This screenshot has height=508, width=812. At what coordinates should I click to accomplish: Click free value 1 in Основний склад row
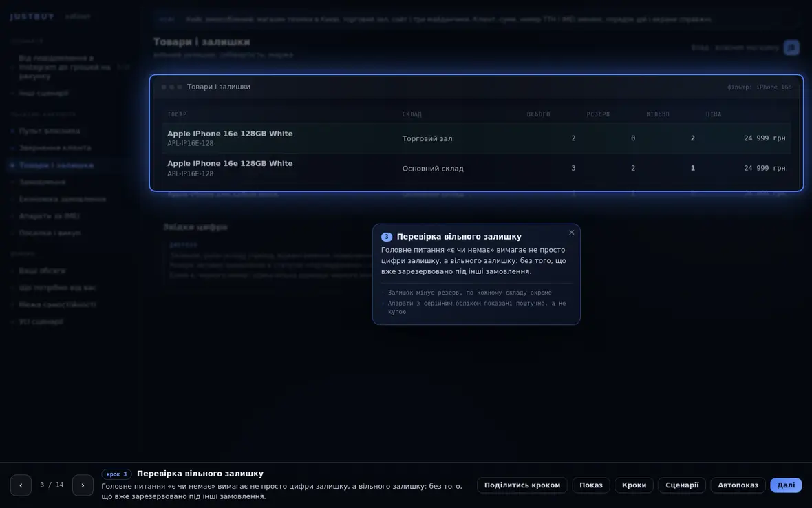[692, 168]
